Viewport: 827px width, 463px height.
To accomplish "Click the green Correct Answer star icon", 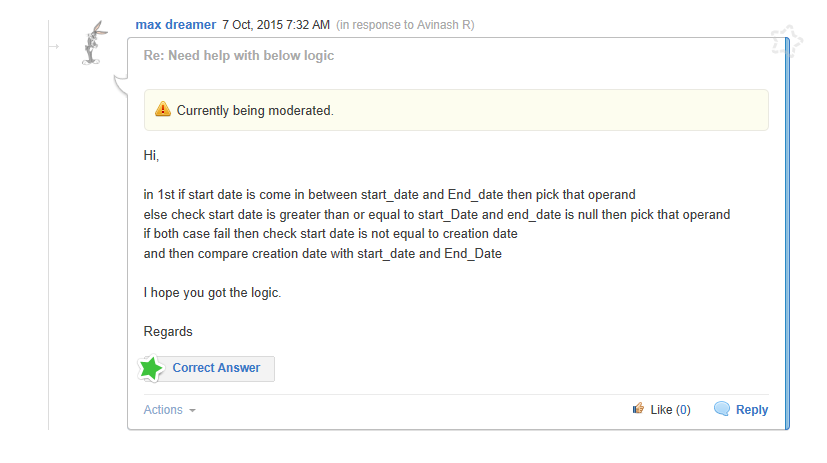I will tap(151, 369).
